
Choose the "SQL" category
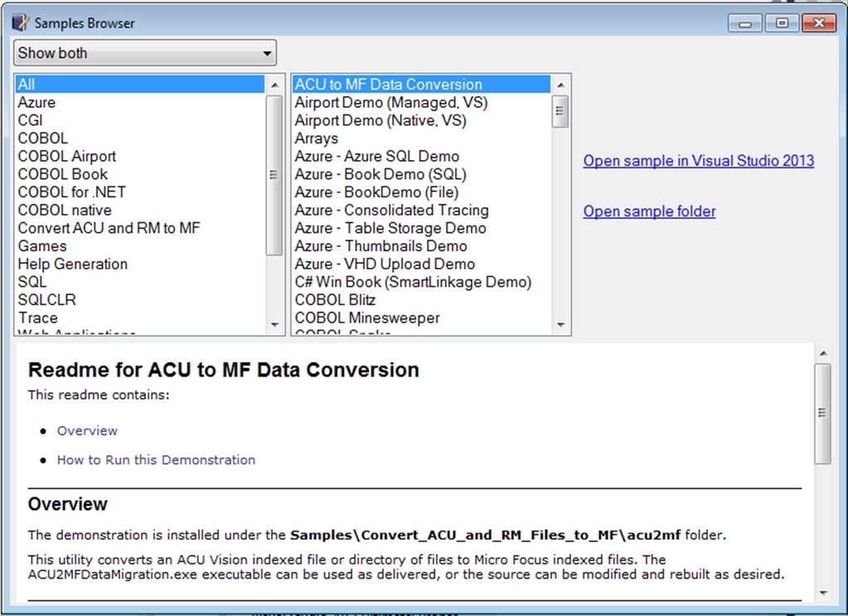tap(140, 281)
